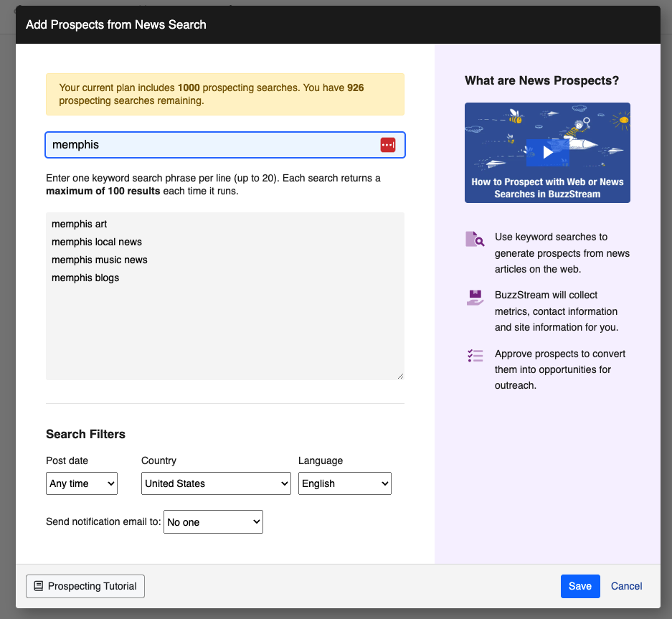Click the document search icon beside keyword searches text
The height and width of the screenshot is (619, 672).
(x=474, y=239)
